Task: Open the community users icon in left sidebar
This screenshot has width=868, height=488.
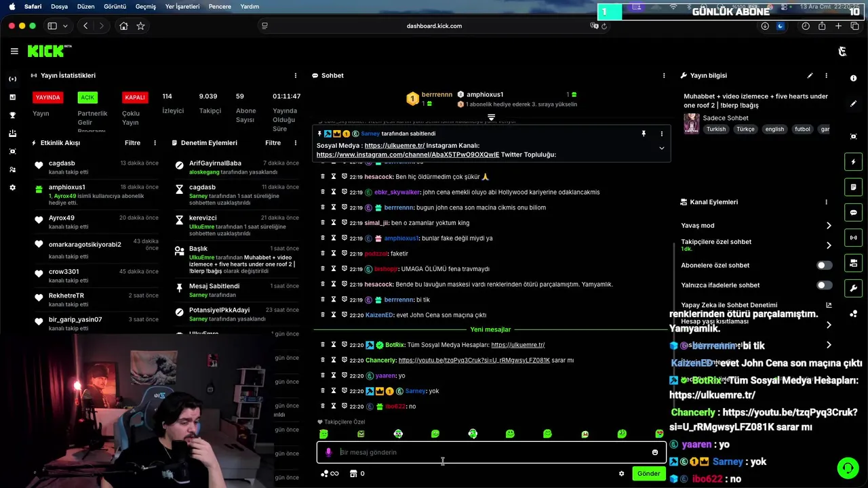Action: (12, 169)
